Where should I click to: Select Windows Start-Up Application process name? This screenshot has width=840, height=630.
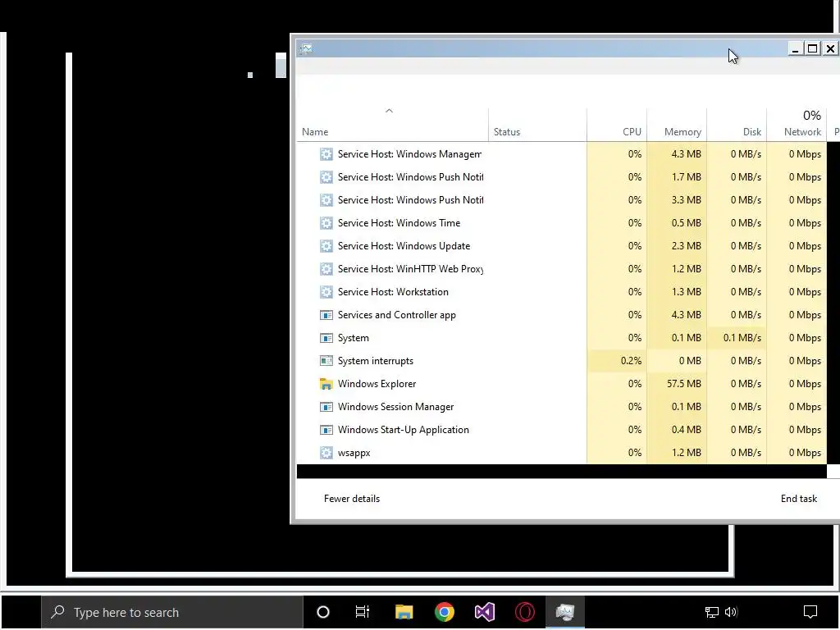click(x=403, y=430)
